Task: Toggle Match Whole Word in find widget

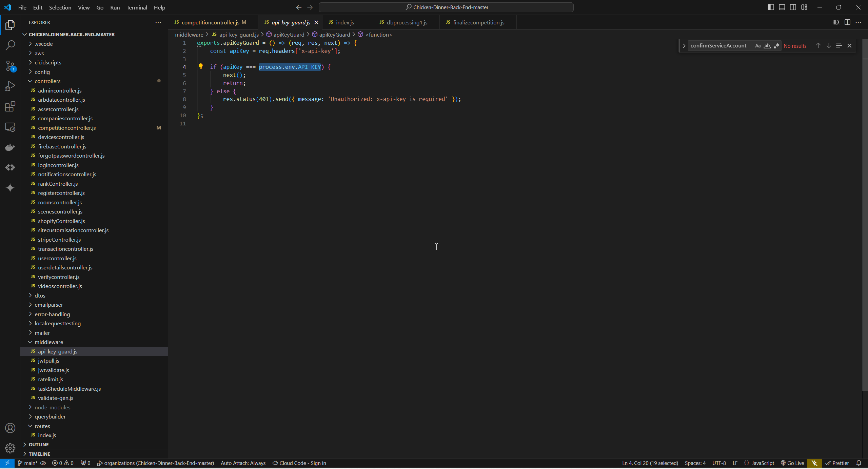Action: [767, 46]
